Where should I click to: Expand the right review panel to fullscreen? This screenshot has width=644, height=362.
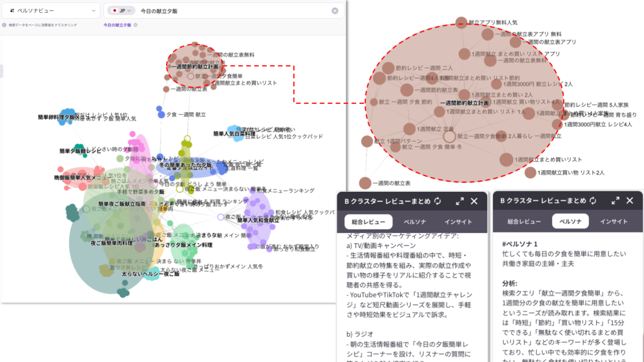coord(616,201)
